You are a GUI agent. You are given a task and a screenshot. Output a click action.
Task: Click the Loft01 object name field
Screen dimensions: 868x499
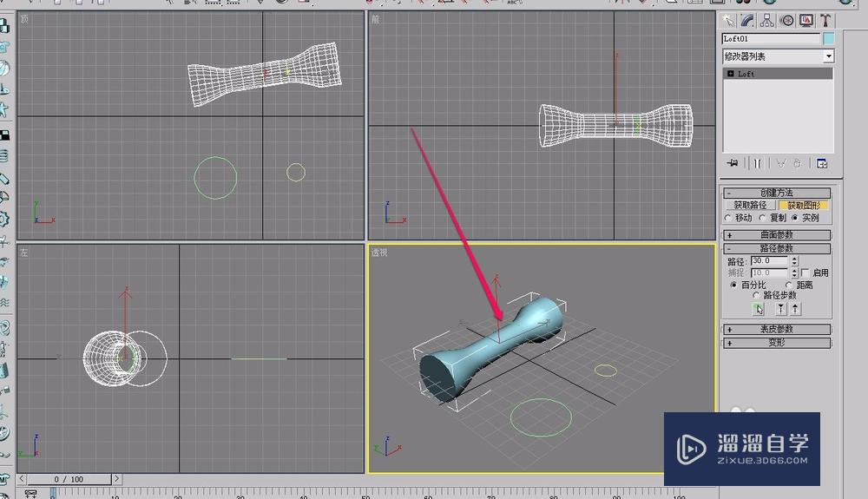[x=771, y=39]
